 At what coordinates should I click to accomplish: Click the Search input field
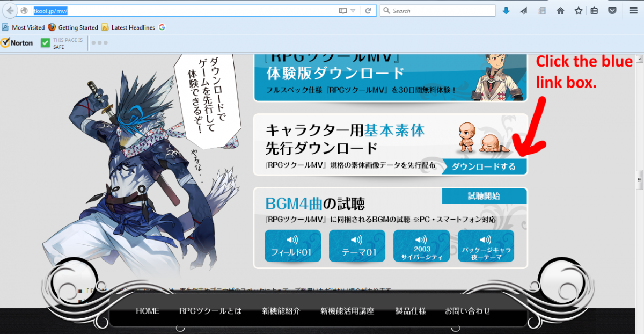click(437, 10)
